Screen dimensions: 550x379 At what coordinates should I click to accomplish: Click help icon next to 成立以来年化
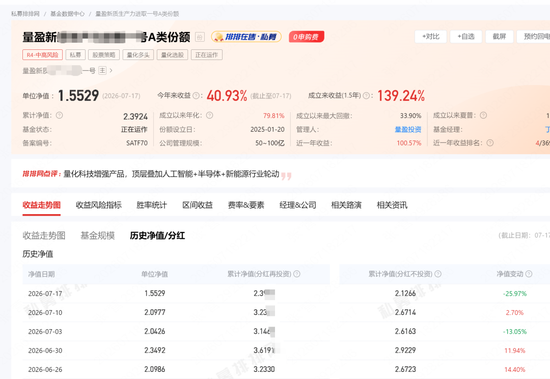tap(209, 115)
